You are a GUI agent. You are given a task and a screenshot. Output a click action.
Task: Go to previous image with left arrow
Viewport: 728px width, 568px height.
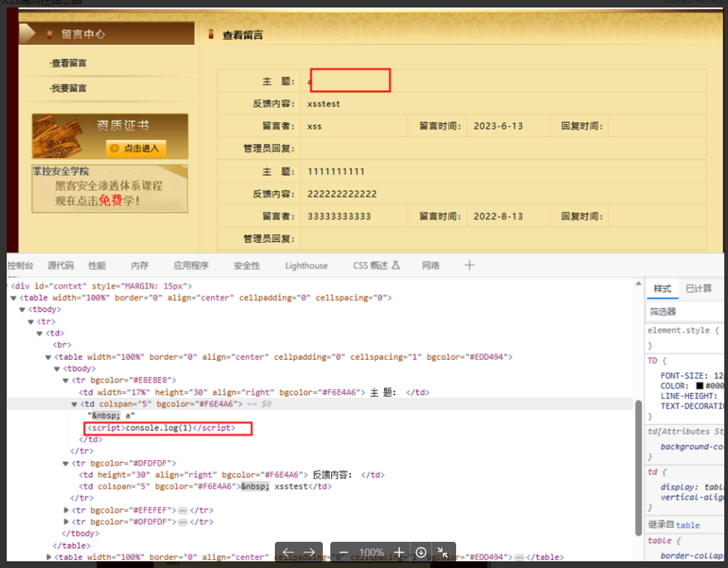coord(288,552)
